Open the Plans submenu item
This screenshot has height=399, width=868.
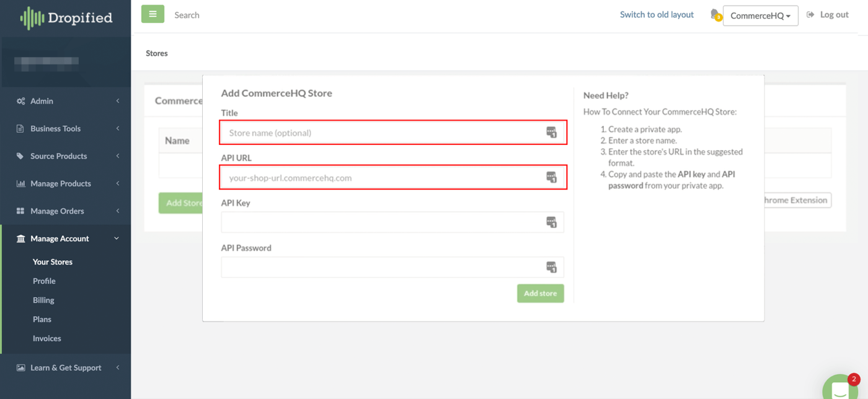pos(42,320)
